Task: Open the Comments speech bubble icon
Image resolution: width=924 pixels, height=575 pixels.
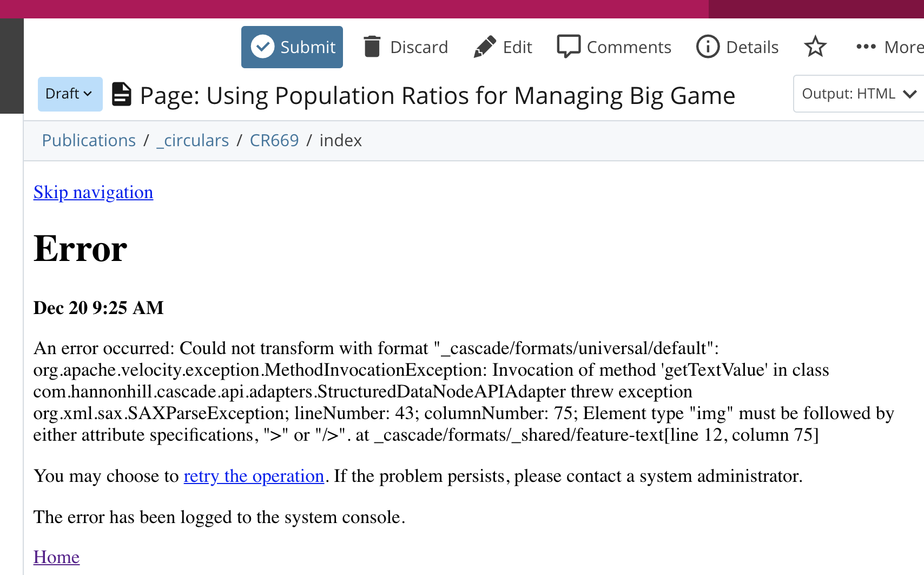Action: [569, 47]
